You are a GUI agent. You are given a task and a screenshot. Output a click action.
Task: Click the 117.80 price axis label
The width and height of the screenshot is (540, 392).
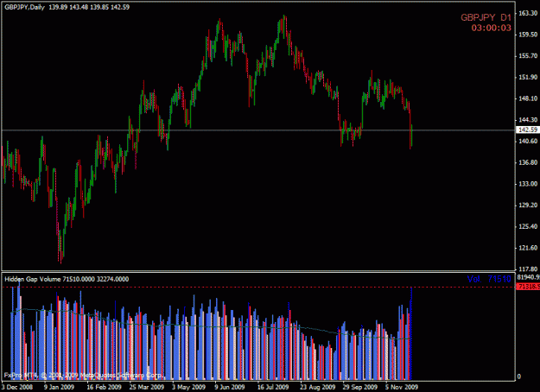click(528, 269)
